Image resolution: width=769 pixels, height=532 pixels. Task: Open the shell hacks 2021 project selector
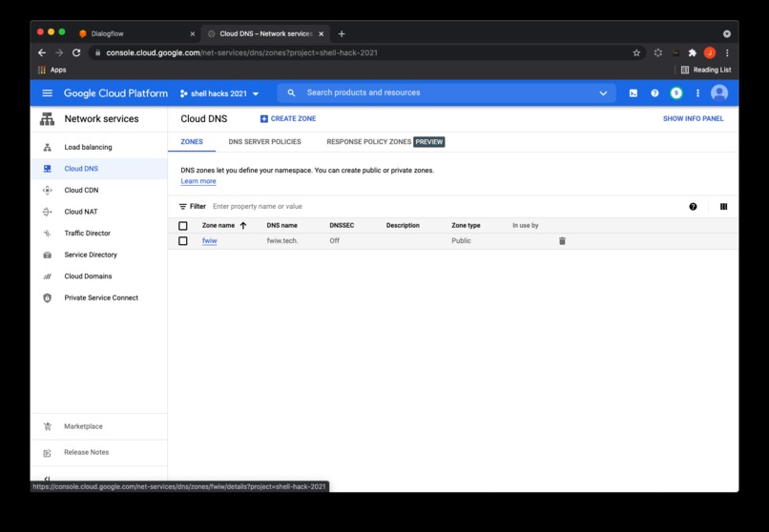click(x=219, y=93)
